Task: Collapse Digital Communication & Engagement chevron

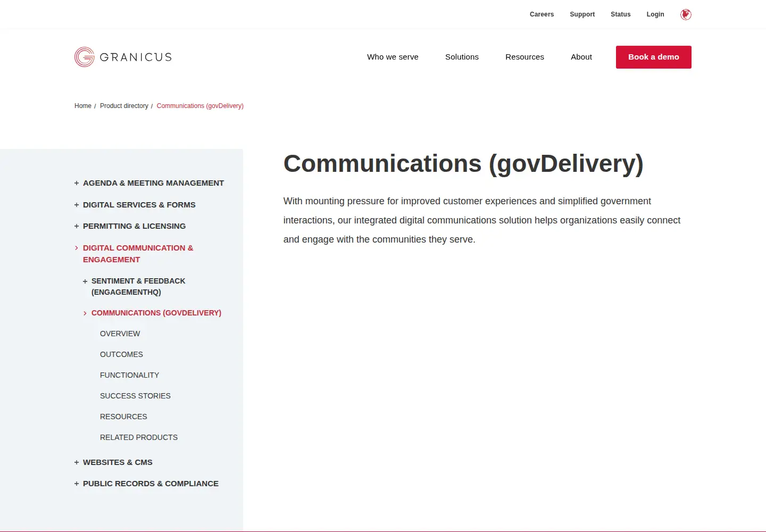Action: (77, 248)
